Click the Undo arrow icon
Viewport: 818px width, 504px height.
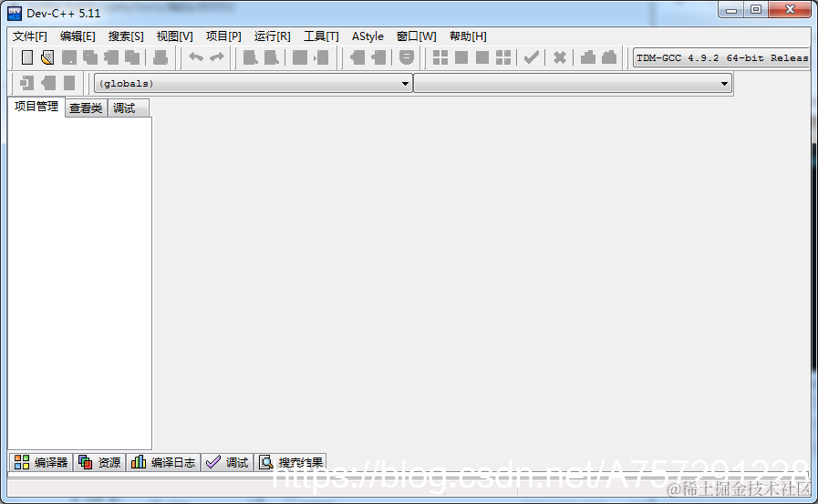pos(196,57)
